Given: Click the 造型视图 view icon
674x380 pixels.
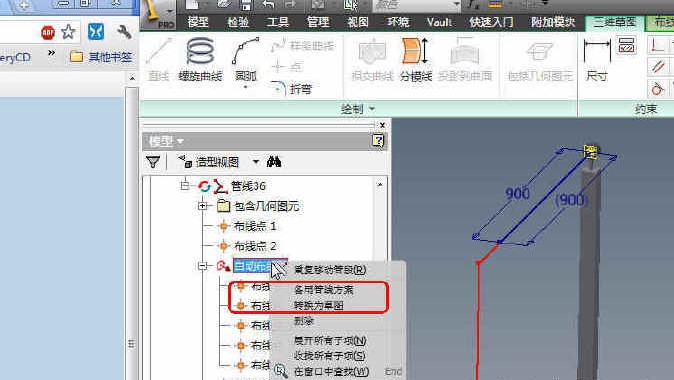Looking at the screenshot, I should (185, 162).
